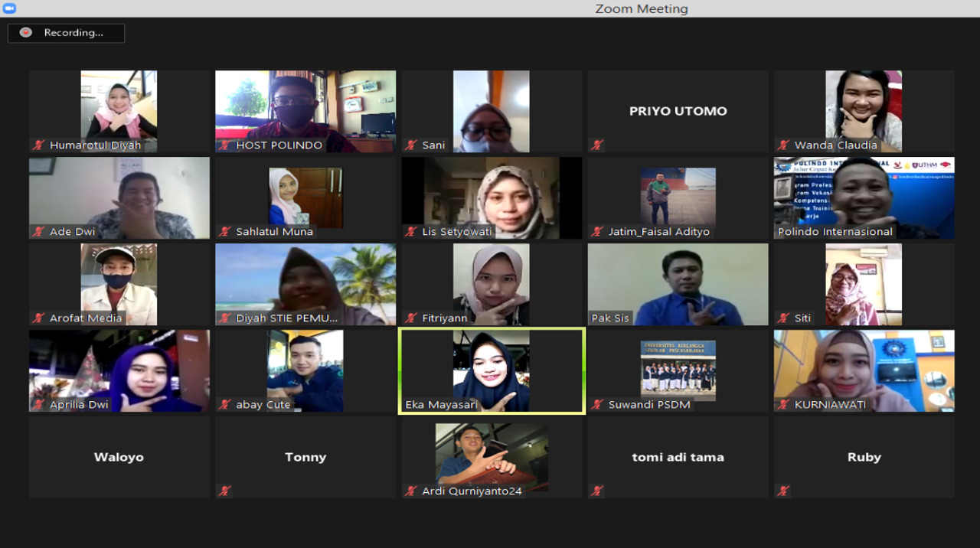Click the Zoom app icon in title bar
This screenshot has width=980, height=548.
tap(8, 8)
